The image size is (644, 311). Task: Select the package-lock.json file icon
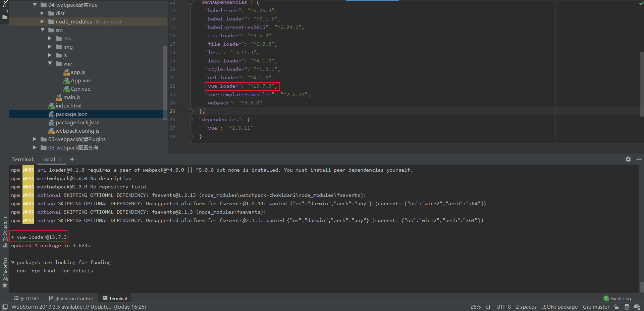click(x=52, y=123)
